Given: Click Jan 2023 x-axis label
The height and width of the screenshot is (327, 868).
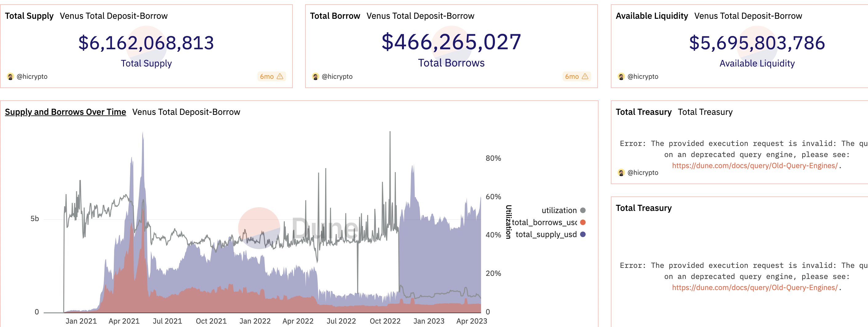Looking at the screenshot, I should pyautogui.click(x=429, y=321).
